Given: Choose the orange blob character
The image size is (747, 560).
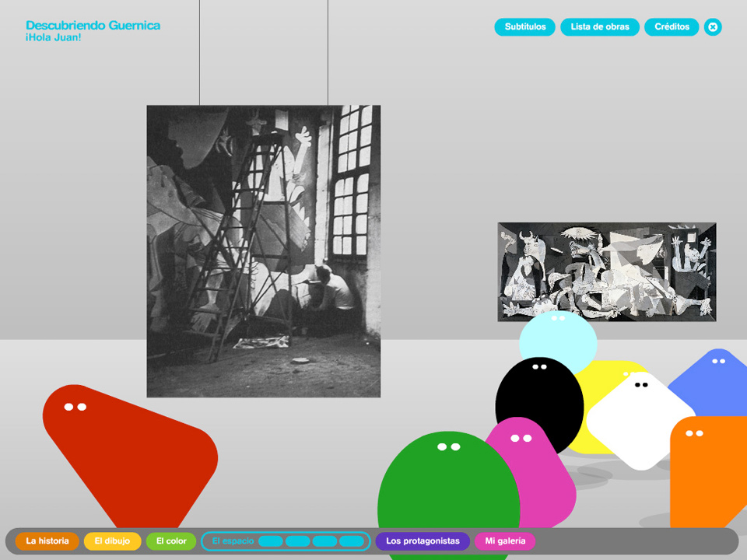Looking at the screenshot, I should 708,471.
